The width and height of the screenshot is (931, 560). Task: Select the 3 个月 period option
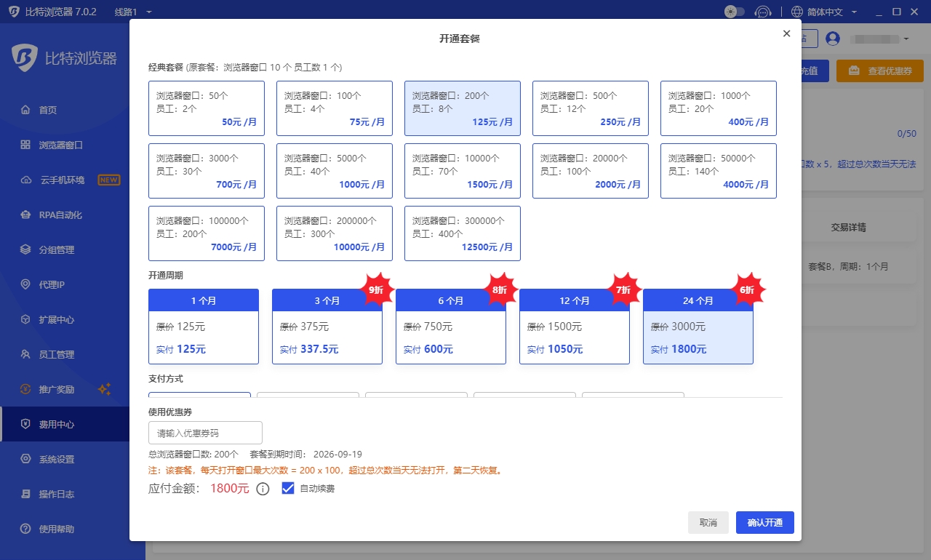tap(327, 327)
